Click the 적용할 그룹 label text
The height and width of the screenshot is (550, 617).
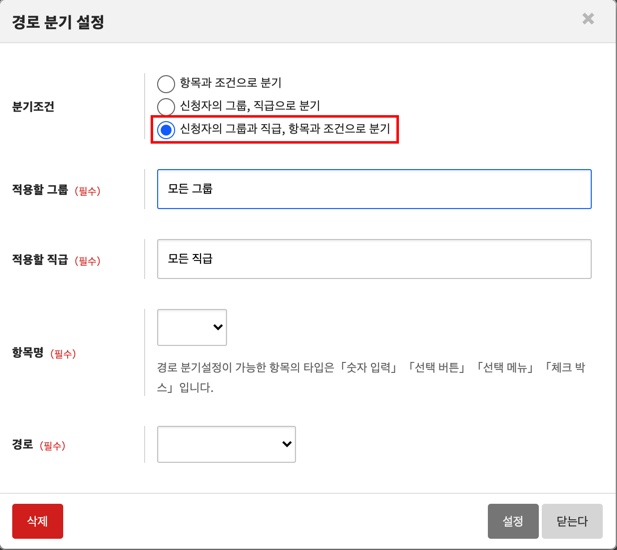tap(39, 190)
